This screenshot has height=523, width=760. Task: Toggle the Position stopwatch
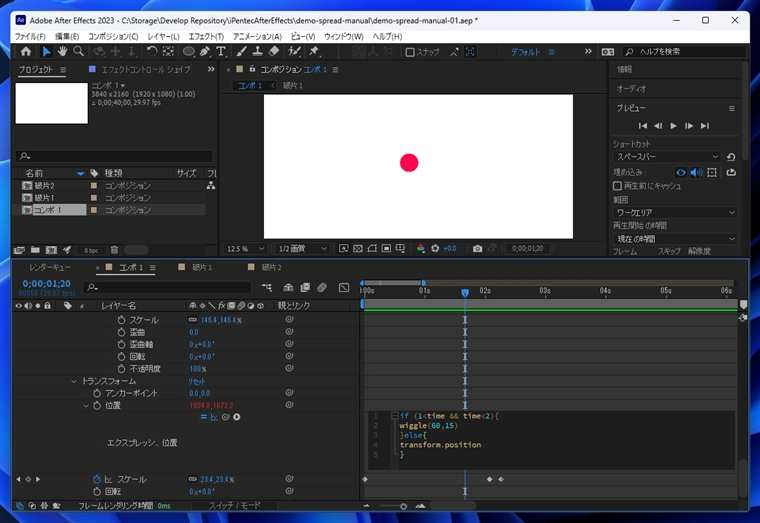(x=97, y=406)
